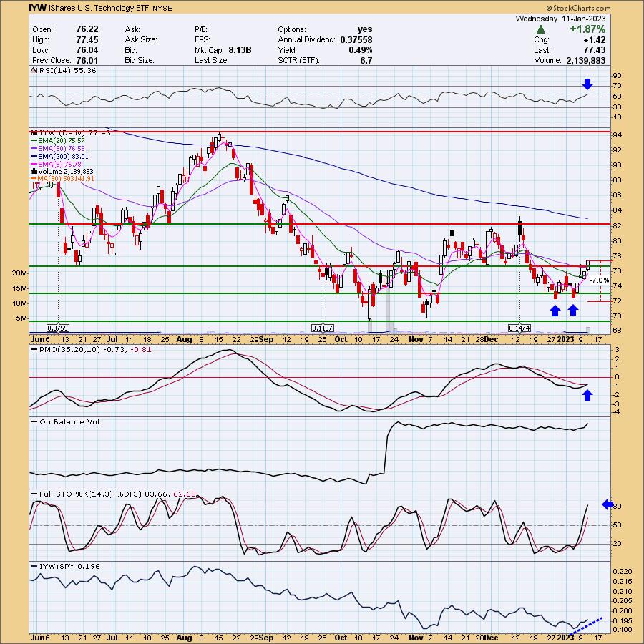Screen dimensions: 644x644
Task: Select the Prev Close value 76.01
Action: (87, 60)
